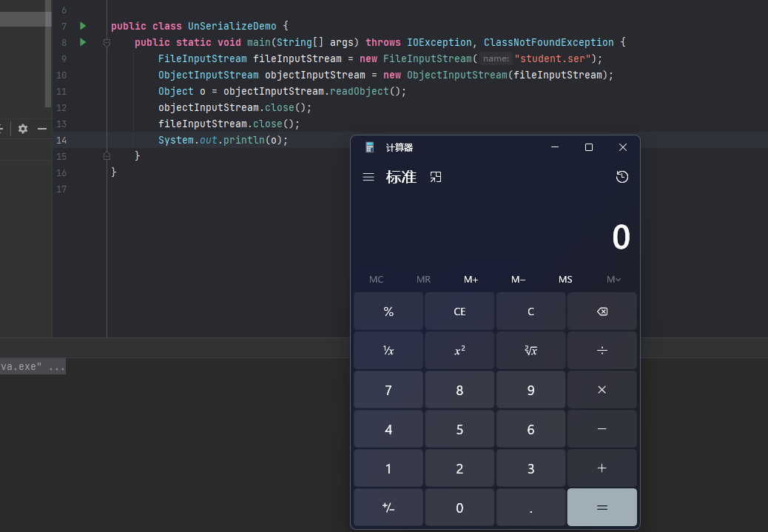
Task: Click the square root button
Action: (x=530, y=351)
